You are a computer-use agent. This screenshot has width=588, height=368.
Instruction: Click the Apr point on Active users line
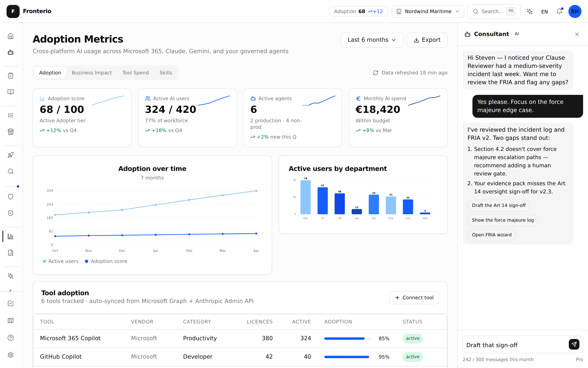pyautogui.click(x=256, y=191)
